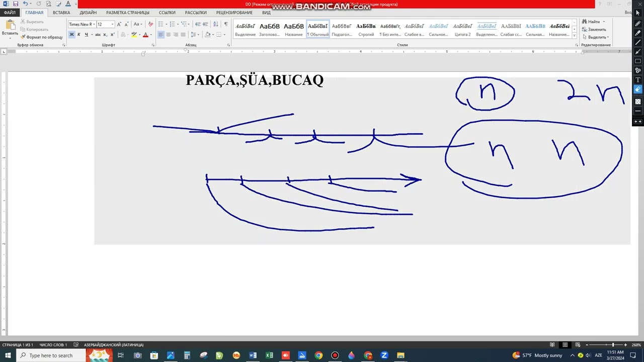Apply the Название title style
644x362 pixels.
[x=294, y=29]
